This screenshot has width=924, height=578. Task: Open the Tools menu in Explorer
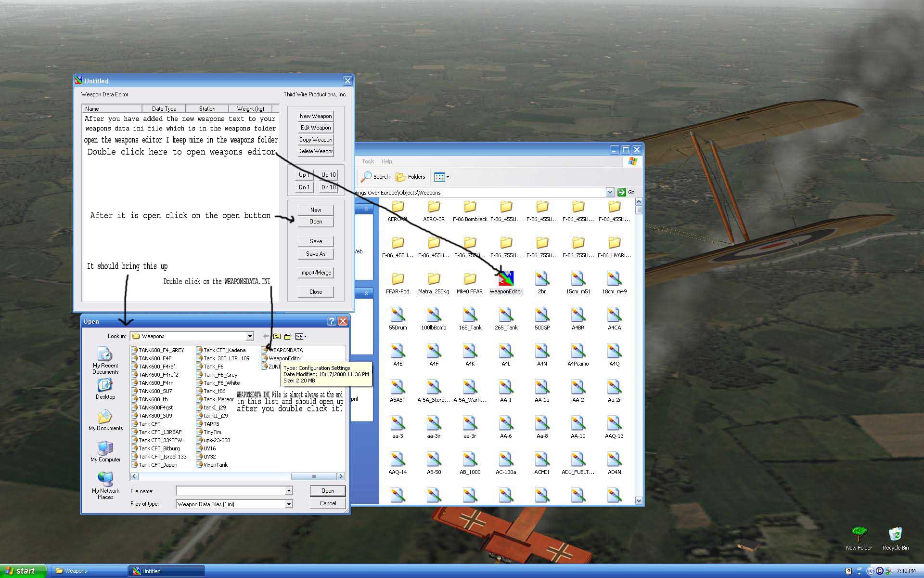pos(368,161)
